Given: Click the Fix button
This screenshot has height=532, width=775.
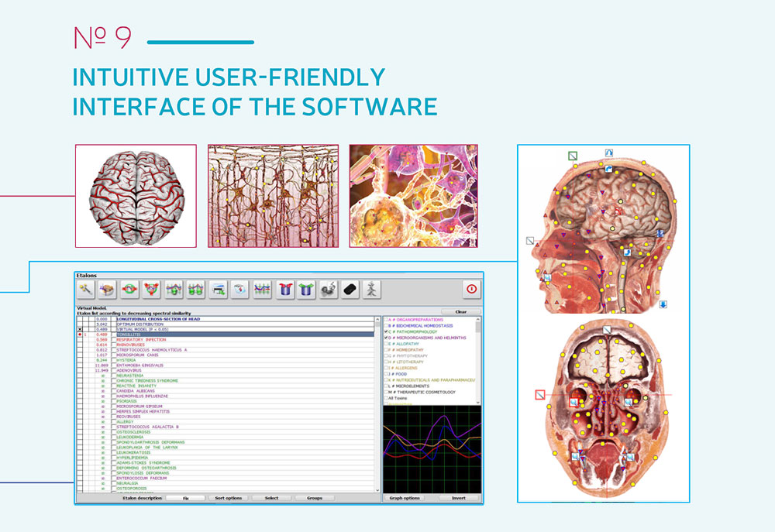Looking at the screenshot, I should (186, 499).
